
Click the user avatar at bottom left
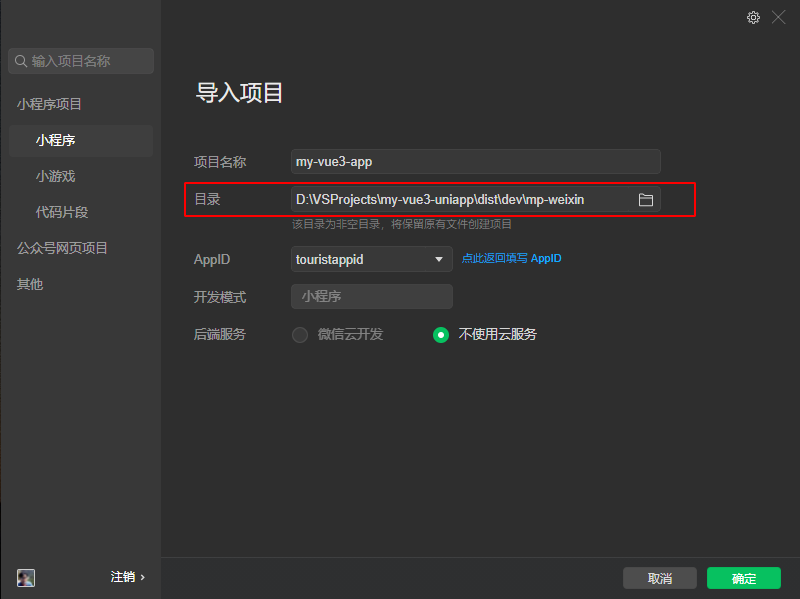25,578
